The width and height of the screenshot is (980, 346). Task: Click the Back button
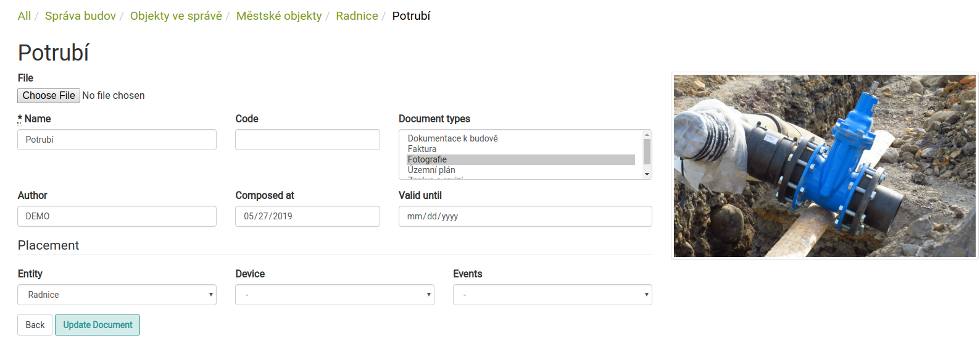pos(35,325)
